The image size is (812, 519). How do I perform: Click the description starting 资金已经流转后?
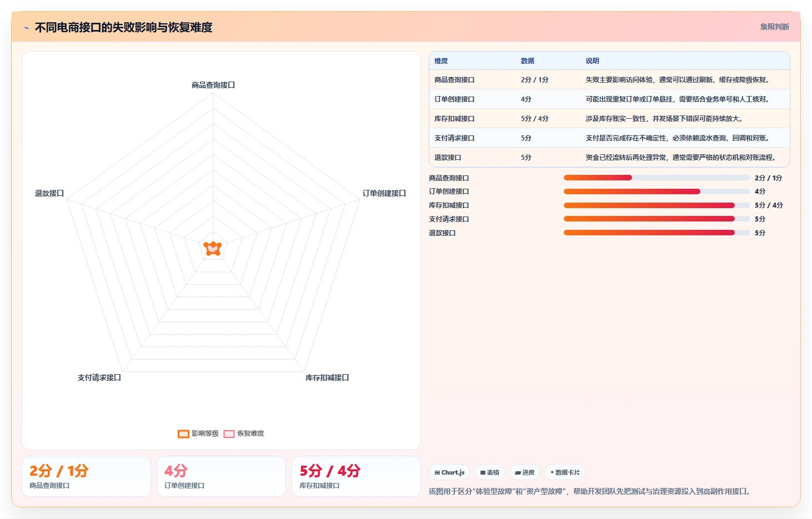click(x=681, y=158)
